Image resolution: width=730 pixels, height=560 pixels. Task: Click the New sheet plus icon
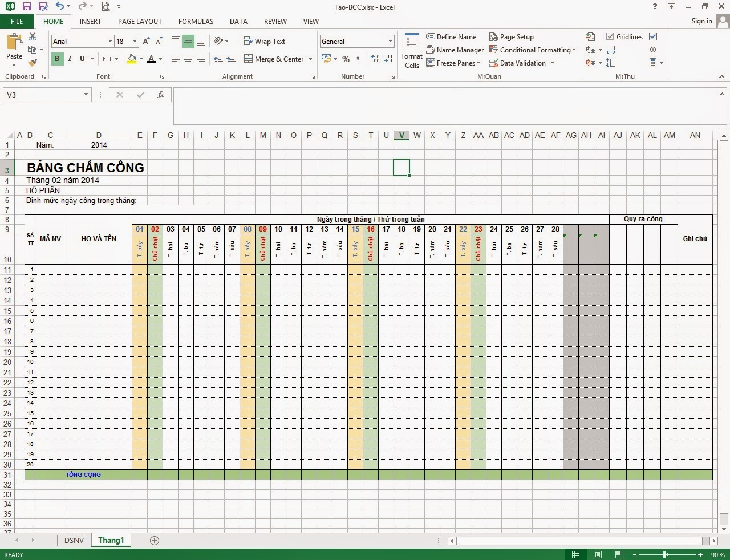(x=155, y=541)
